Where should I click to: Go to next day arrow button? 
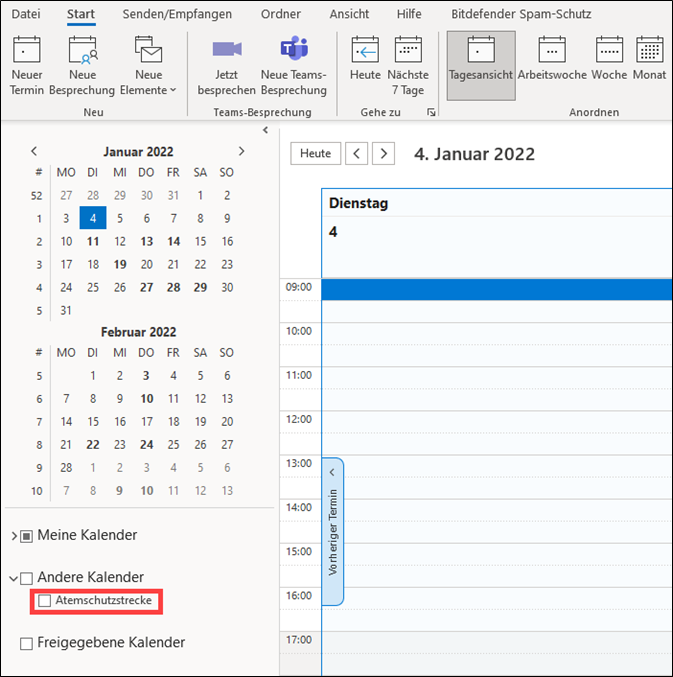coord(383,153)
